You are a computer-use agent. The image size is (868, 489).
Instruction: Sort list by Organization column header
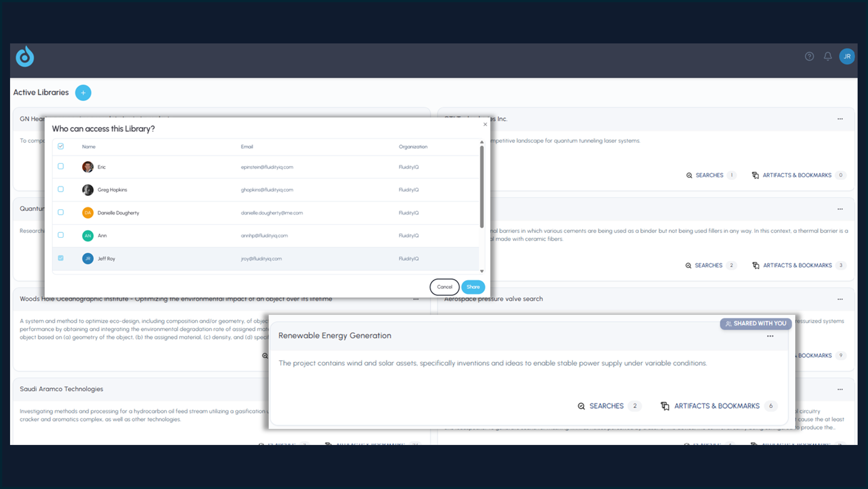pyautogui.click(x=413, y=147)
